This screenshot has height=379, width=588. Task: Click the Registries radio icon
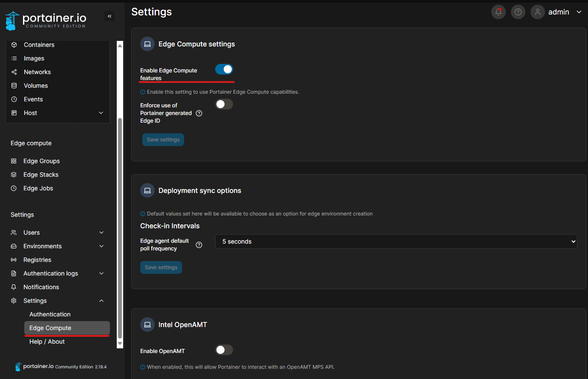click(14, 260)
